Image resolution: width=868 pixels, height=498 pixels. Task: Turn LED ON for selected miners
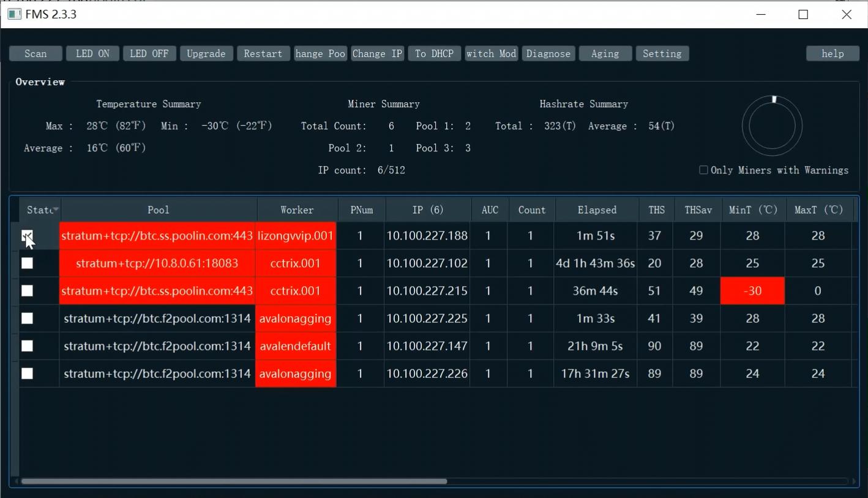point(92,53)
